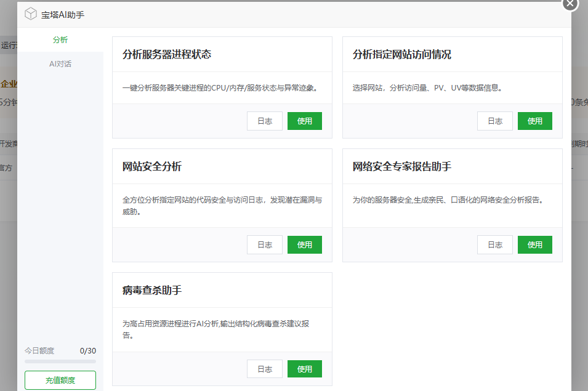
Task: Open 日志 under 网站安全分析
Action: (x=265, y=244)
